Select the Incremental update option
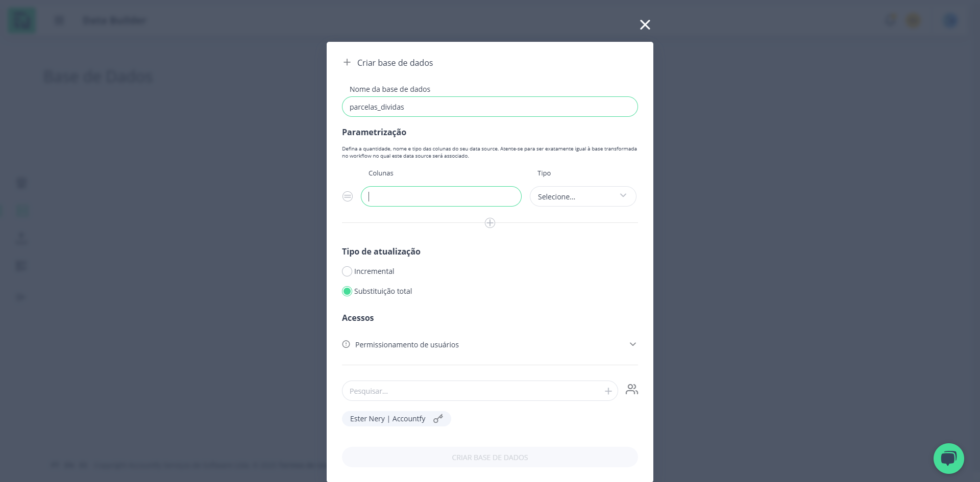 [x=347, y=271]
